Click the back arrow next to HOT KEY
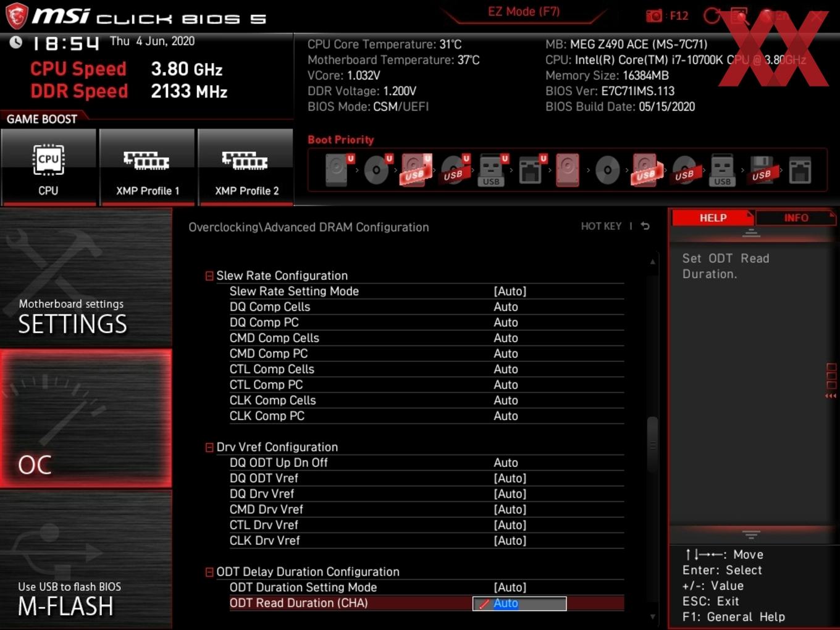The image size is (840, 630). [645, 226]
